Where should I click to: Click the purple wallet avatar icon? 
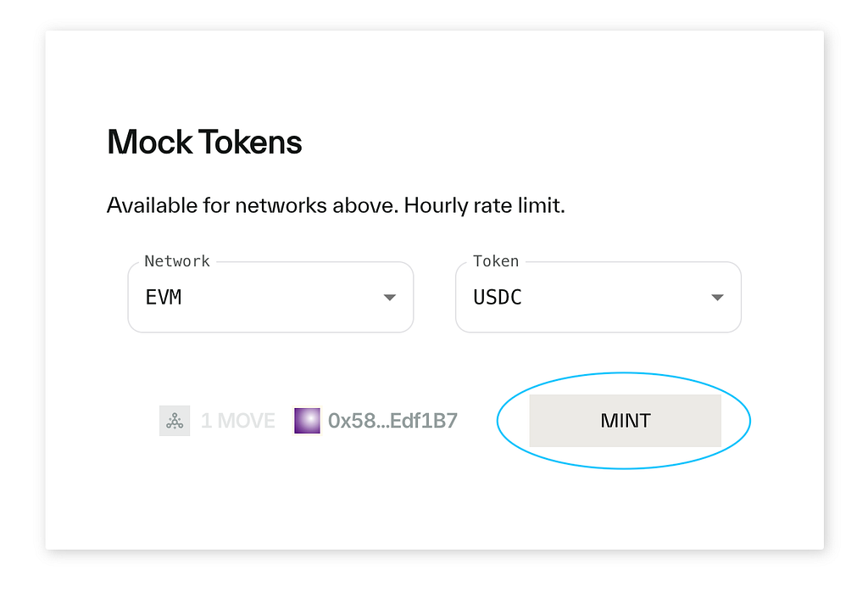[x=307, y=421]
